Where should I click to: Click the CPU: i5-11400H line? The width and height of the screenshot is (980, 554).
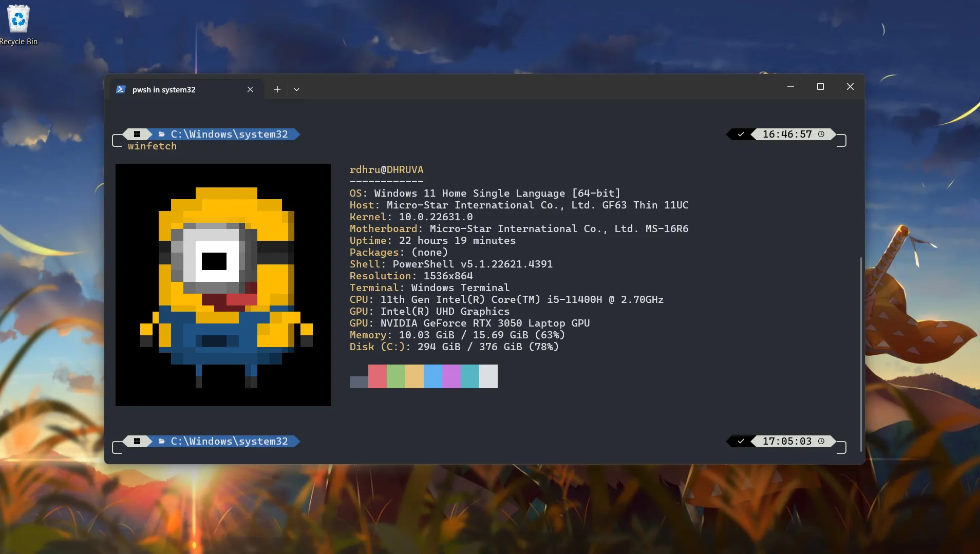[506, 299]
